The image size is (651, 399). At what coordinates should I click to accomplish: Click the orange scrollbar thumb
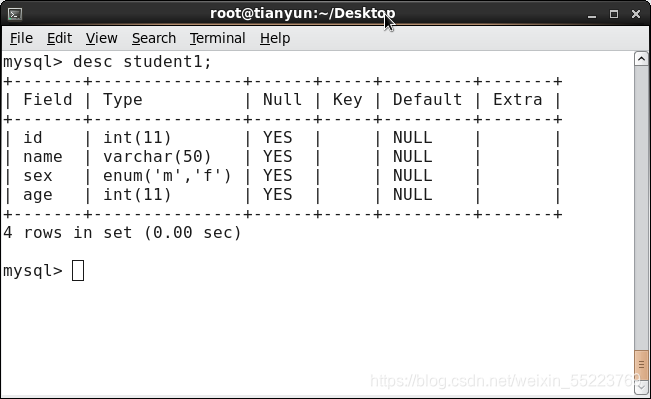641,365
